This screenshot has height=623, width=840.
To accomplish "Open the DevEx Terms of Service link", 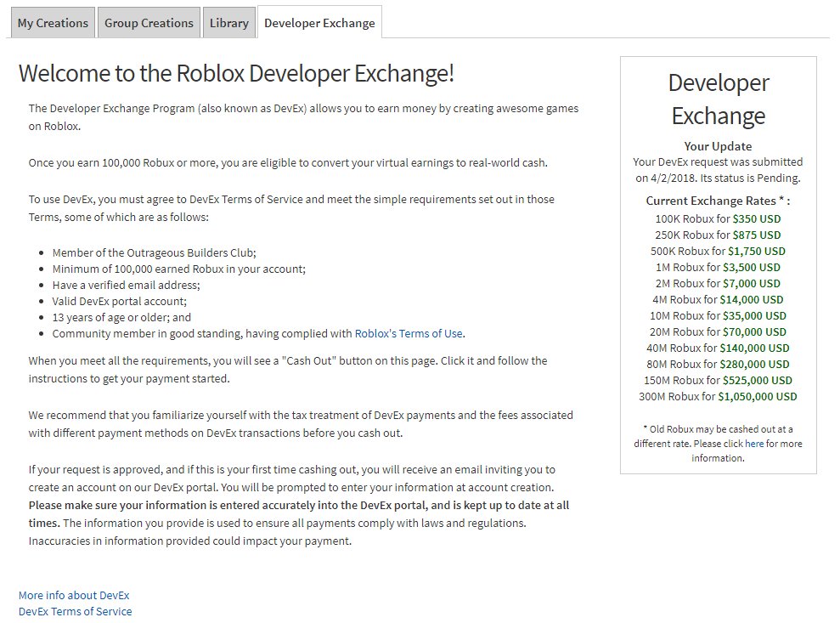I will pyautogui.click(x=75, y=611).
